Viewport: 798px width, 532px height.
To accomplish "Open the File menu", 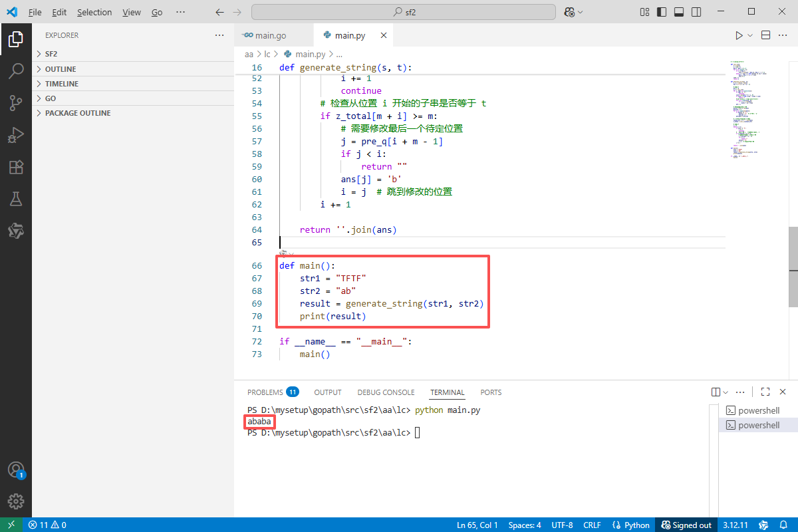I will coord(35,12).
